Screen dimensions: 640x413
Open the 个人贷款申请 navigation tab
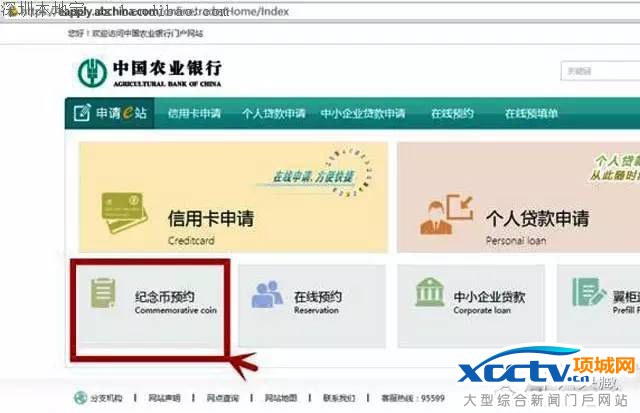click(x=273, y=114)
